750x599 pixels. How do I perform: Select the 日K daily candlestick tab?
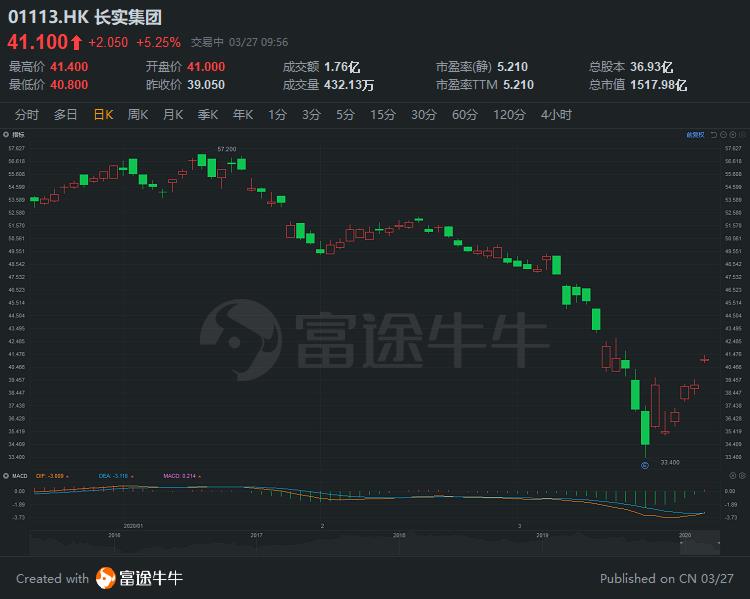click(x=103, y=115)
